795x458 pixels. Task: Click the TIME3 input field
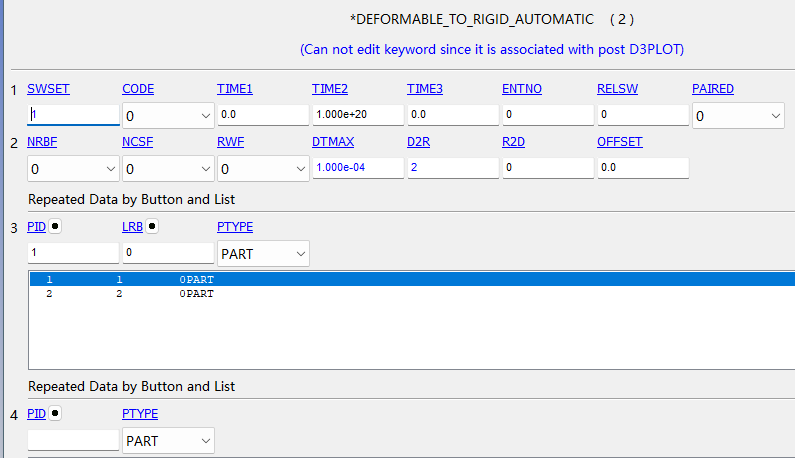pos(453,115)
